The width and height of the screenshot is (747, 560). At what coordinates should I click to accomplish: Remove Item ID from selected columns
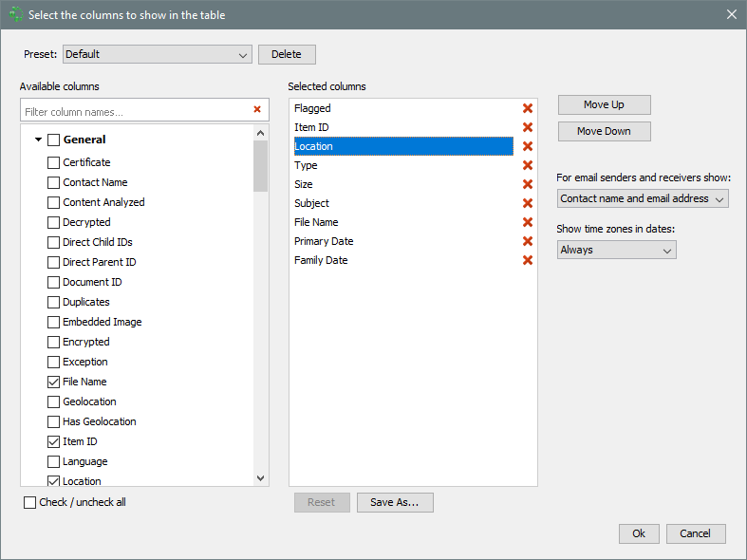point(528,127)
